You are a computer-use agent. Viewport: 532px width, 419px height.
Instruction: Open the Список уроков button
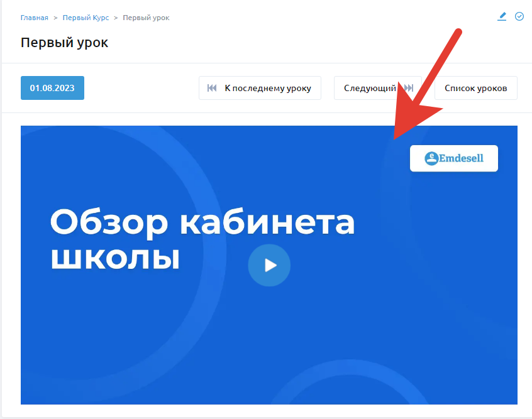475,88
